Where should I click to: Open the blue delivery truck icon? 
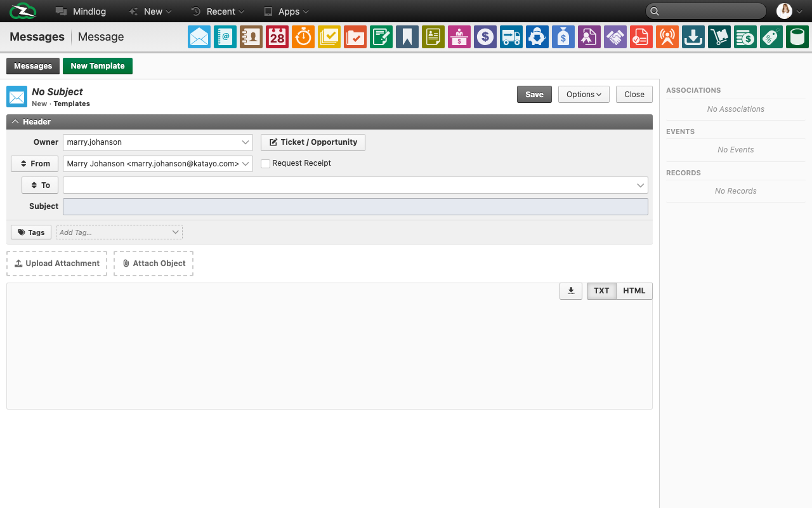click(x=511, y=37)
